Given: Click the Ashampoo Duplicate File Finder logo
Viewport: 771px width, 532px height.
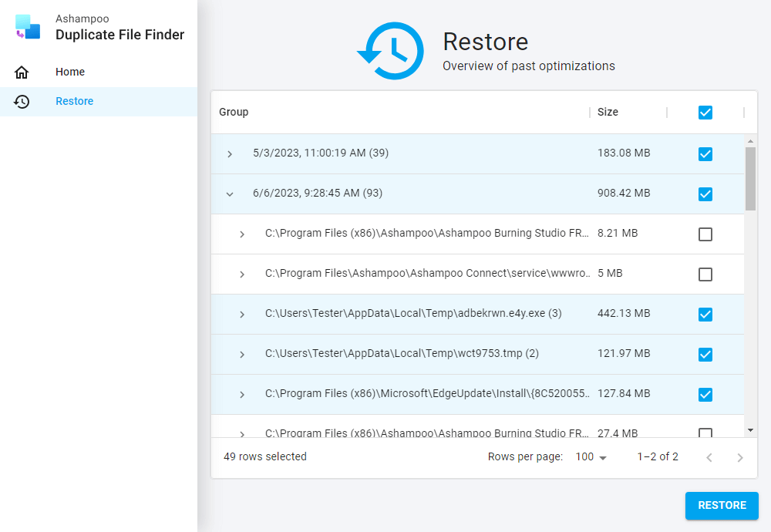Looking at the screenshot, I should click(x=27, y=27).
